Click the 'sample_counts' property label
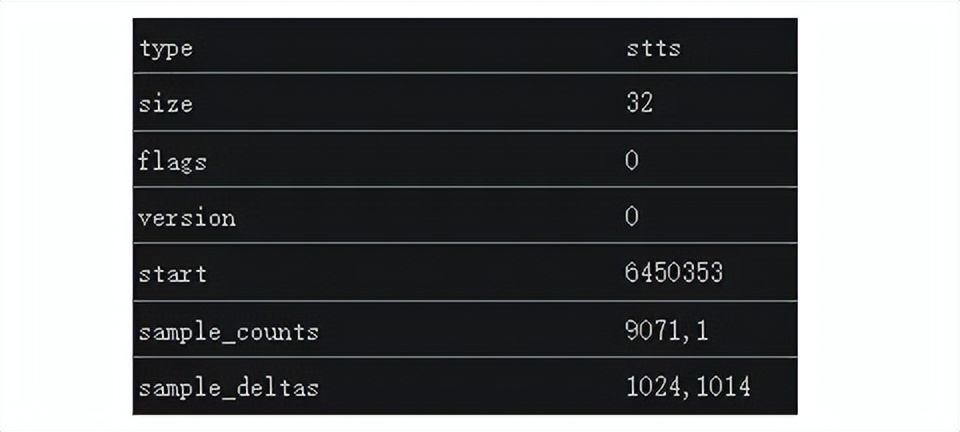This screenshot has height=432, width=960. [x=228, y=331]
